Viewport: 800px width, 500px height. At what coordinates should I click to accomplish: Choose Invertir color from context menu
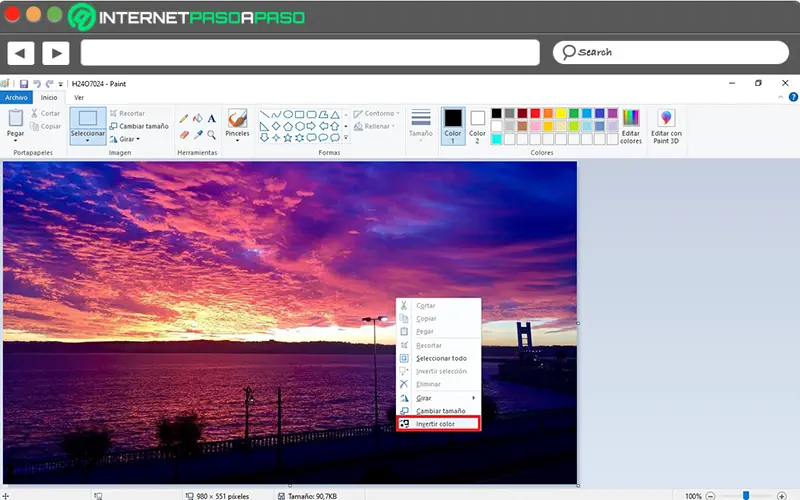438,423
